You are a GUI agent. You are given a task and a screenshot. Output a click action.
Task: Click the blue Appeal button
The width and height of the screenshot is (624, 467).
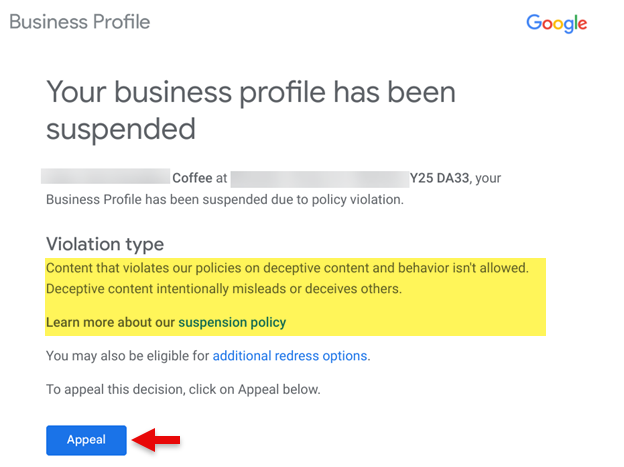(86, 440)
